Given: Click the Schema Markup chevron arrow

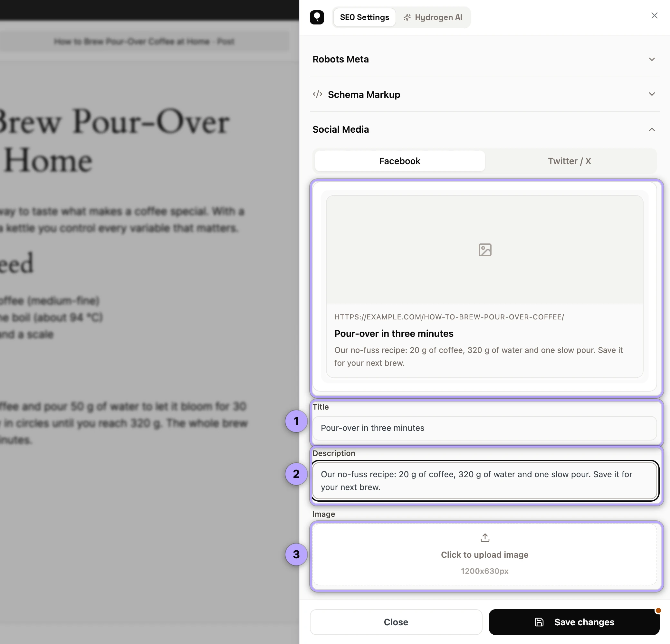Looking at the screenshot, I should pos(652,94).
